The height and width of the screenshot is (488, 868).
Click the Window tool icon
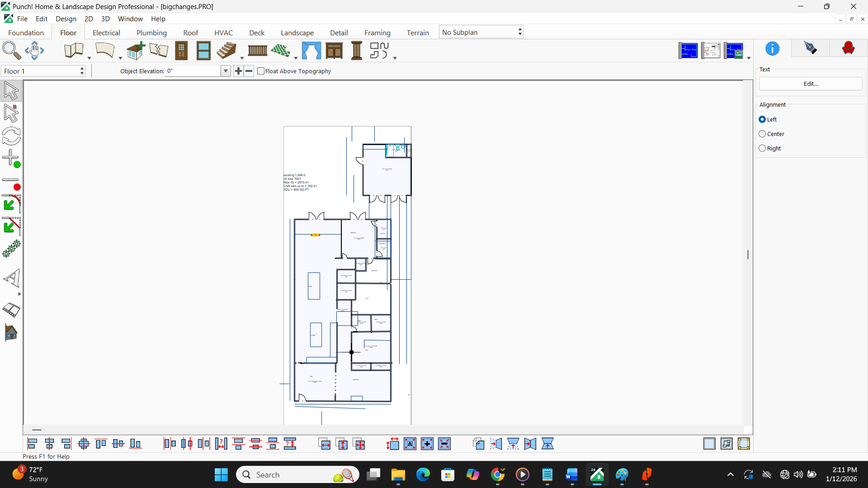[203, 50]
